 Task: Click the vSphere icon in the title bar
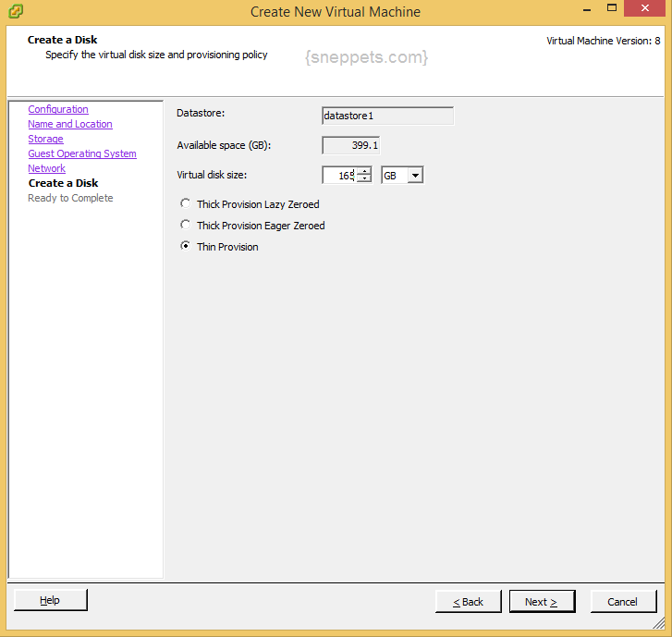16,11
